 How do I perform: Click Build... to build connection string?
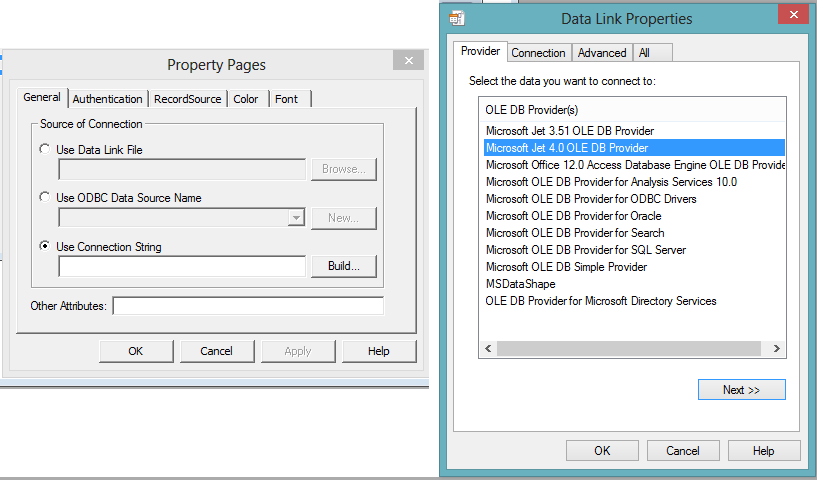[x=344, y=266]
